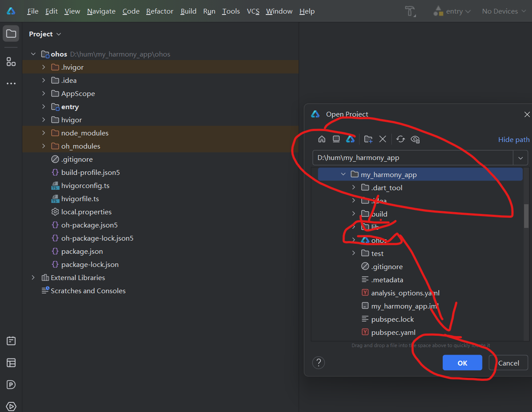Viewport: 532px width, 412px height.
Task: Open the VCS menu
Action: (x=253, y=11)
